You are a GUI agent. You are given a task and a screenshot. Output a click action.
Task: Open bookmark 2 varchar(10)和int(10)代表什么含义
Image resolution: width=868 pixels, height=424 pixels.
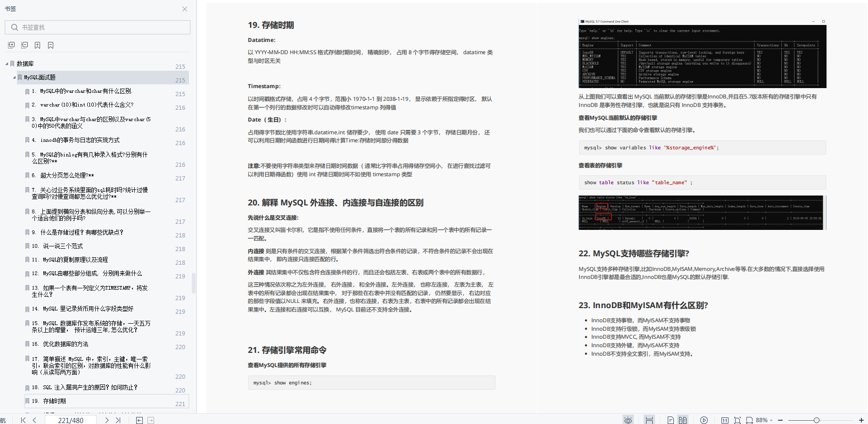point(82,105)
